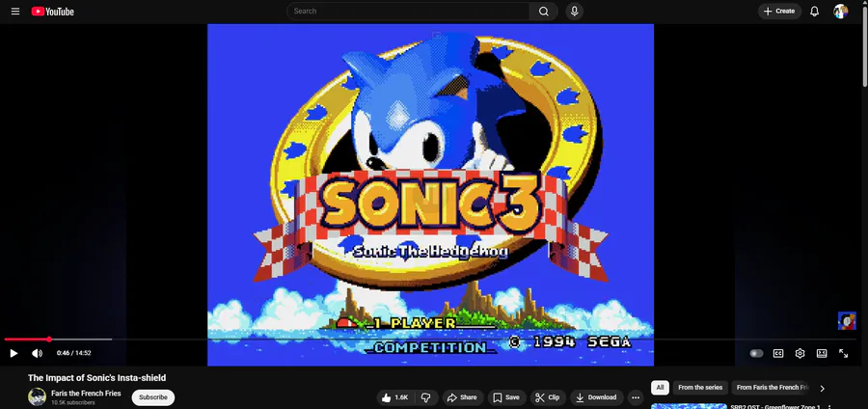
Task: Start voice search with microphone icon
Action: click(574, 11)
